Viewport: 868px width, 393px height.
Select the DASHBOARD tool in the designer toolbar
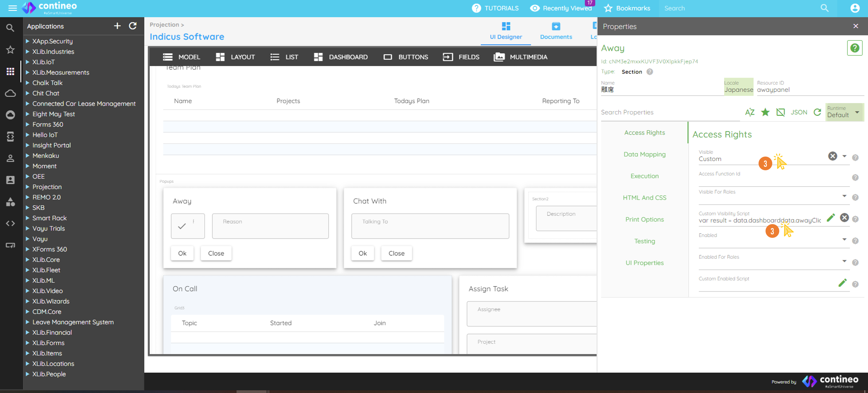pyautogui.click(x=341, y=57)
